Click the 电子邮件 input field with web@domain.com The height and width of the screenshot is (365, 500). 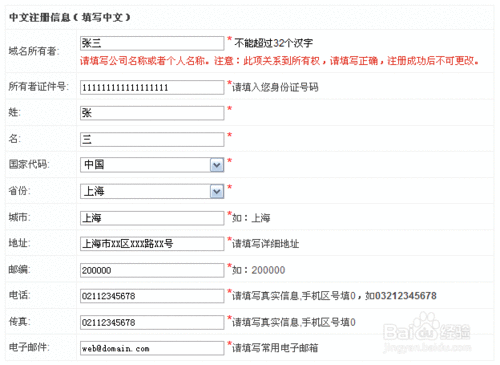click(152, 348)
